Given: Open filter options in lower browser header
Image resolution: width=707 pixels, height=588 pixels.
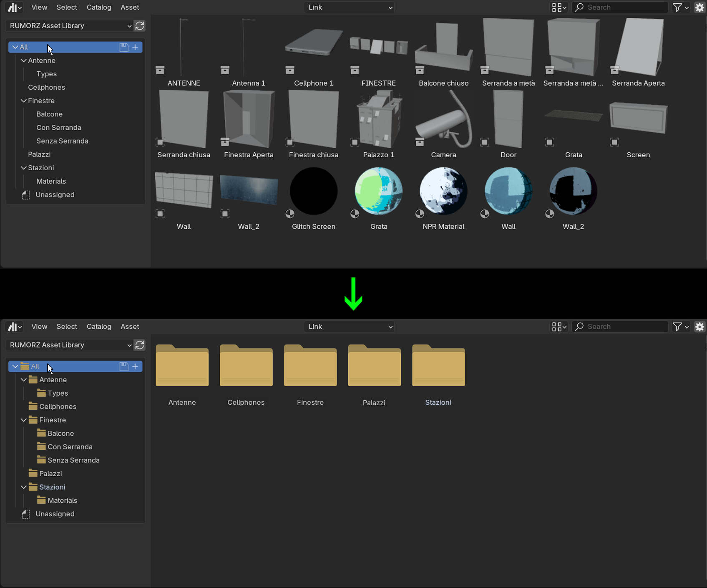Looking at the screenshot, I should [681, 327].
